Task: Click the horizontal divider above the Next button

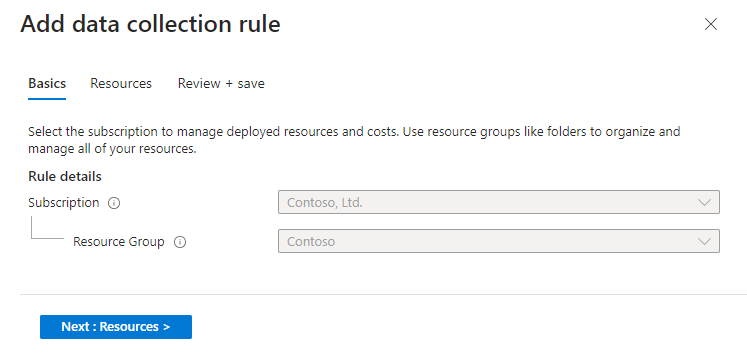Action: pos(384,294)
